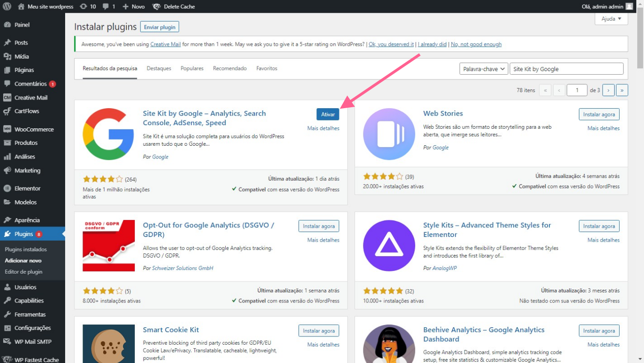Open Painel dashboard icon in sidebar
This screenshot has height=363, width=644.
click(7, 25)
